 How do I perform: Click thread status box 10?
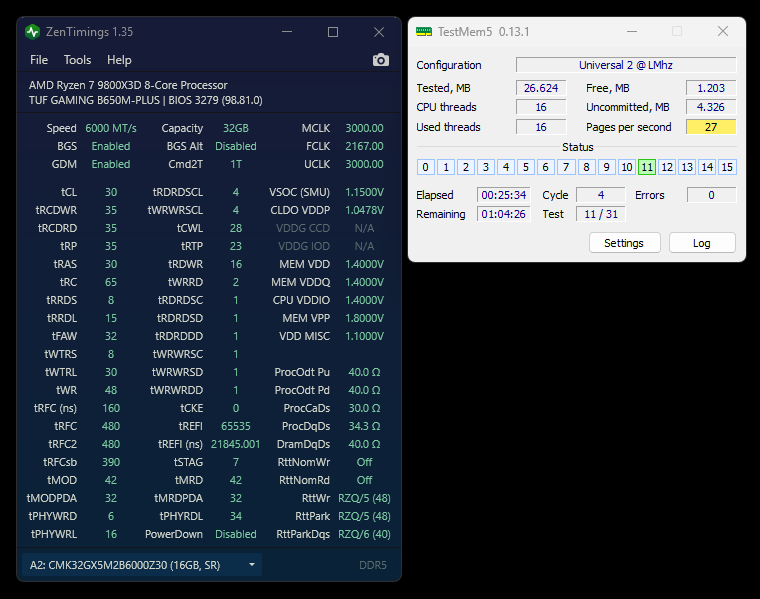627,167
